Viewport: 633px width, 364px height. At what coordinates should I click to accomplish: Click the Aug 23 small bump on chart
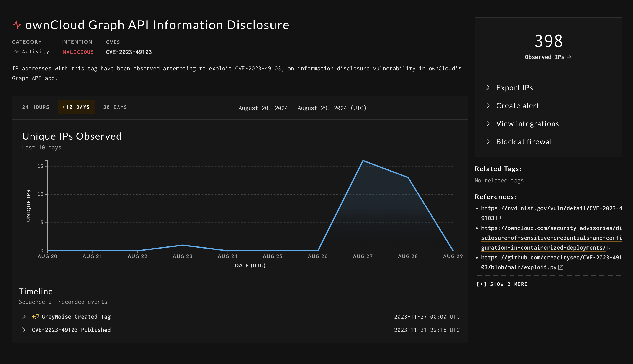tap(183, 245)
